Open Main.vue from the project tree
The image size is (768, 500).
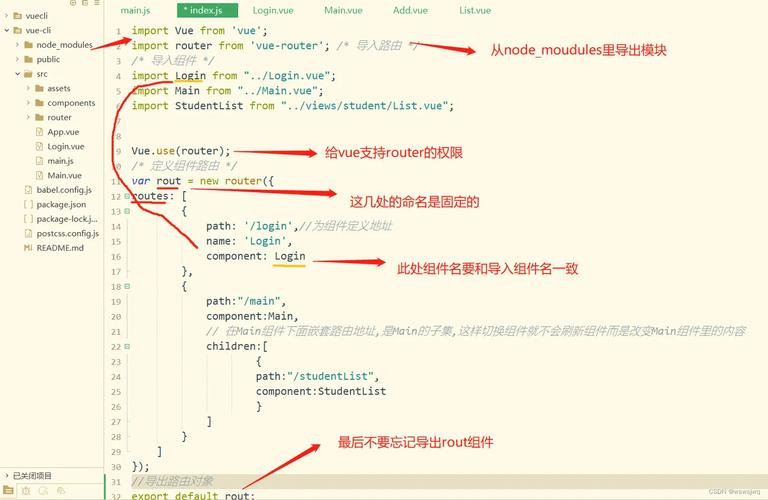pos(64,175)
